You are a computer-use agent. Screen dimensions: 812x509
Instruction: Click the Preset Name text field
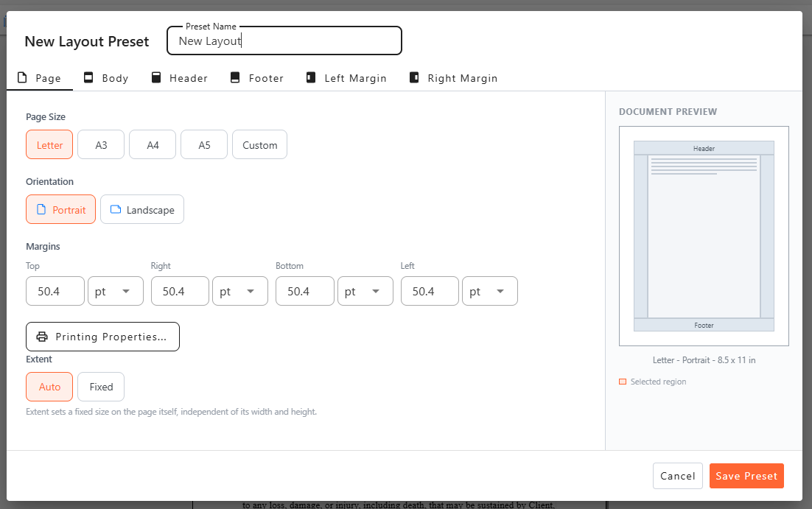coord(284,41)
